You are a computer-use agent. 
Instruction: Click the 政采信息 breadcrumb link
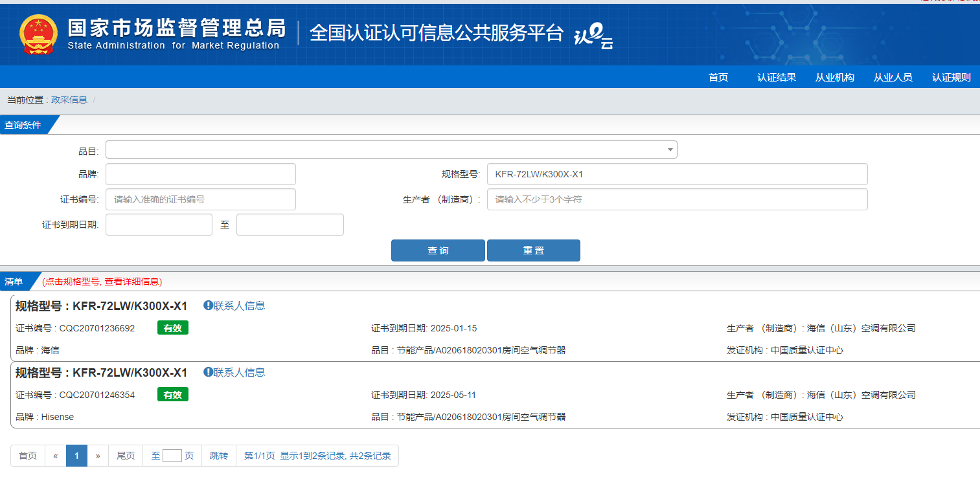click(x=69, y=100)
